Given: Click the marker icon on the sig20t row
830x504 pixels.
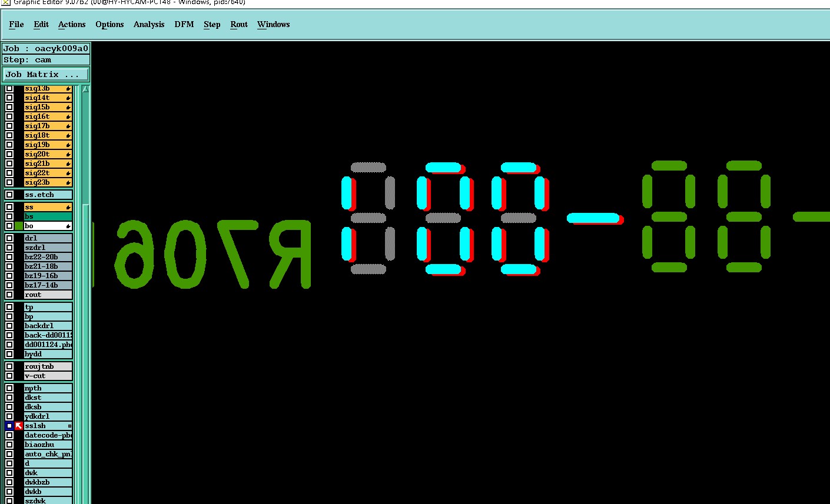Looking at the screenshot, I should 68,154.
